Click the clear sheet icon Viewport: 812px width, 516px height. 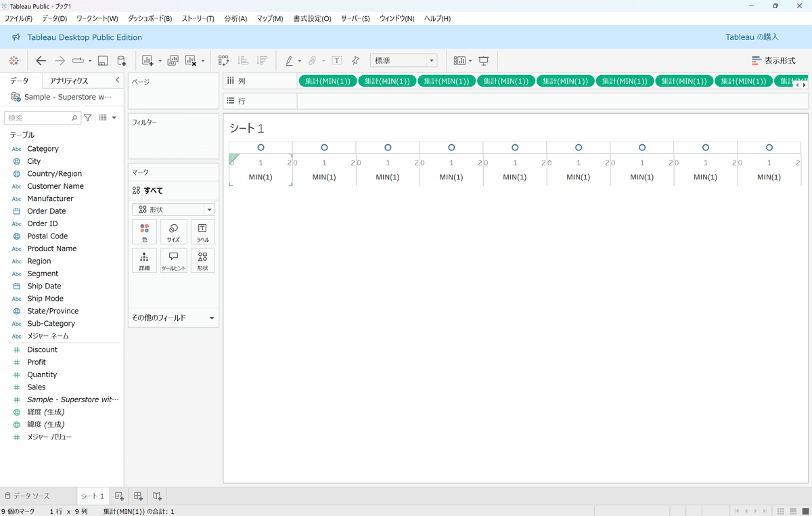[x=191, y=61]
